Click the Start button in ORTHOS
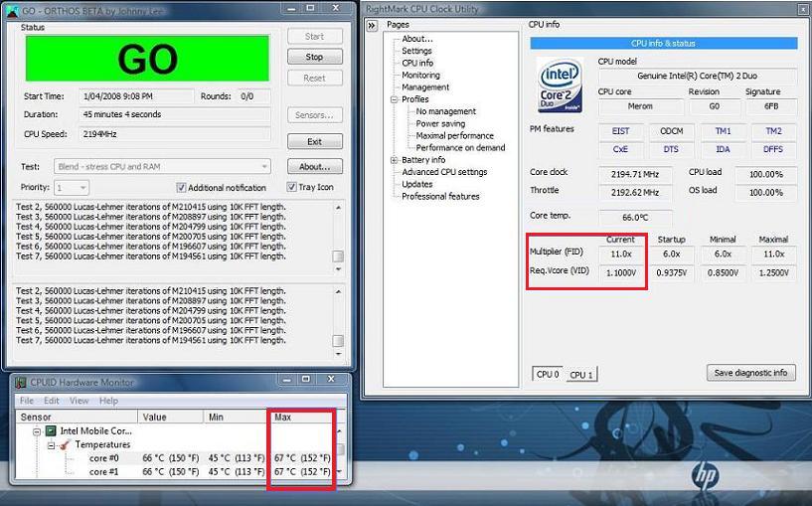812x506 pixels. tap(315, 36)
